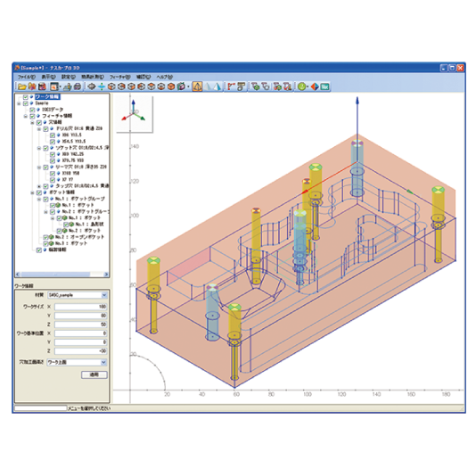Click the tree panel left scroll arrow
The width and height of the screenshot is (476, 476).
[x=18, y=275]
